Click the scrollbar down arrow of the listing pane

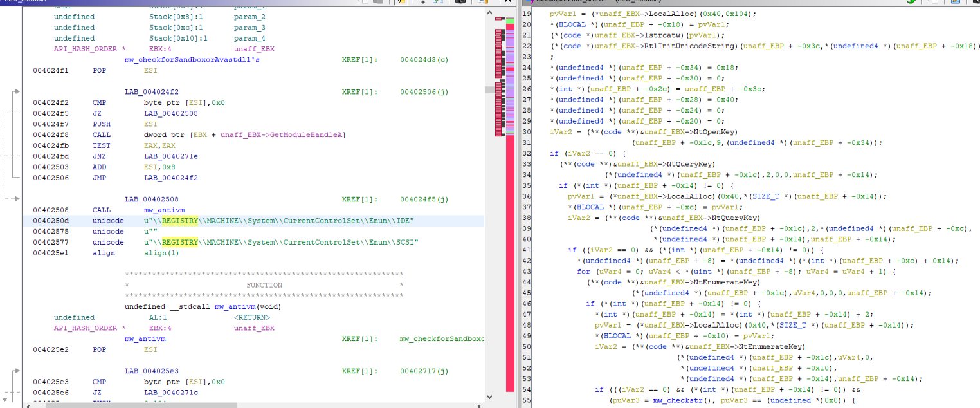pos(489,398)
